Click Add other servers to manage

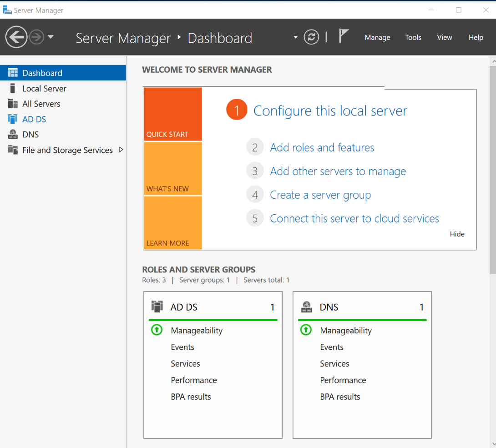[x=338, y=171]
